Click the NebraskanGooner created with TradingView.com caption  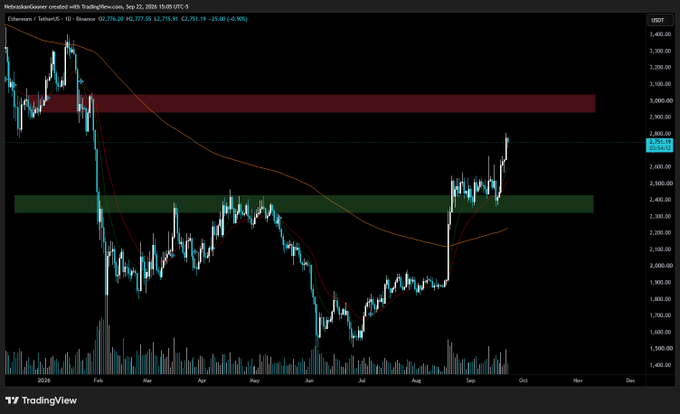pyautogui.click(x=96, y=7)
